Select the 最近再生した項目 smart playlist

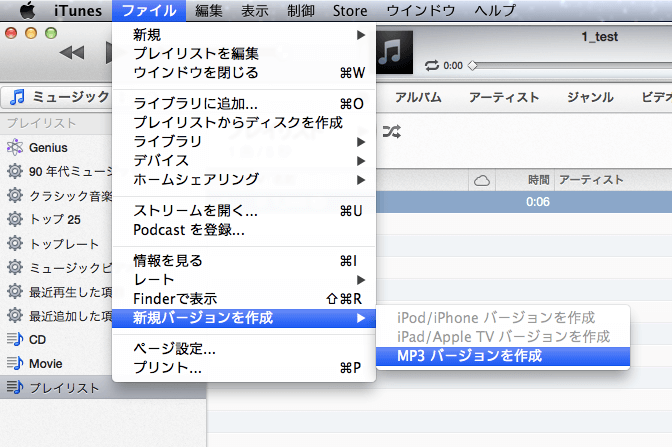pyautogui.click(x=56, y=292)
